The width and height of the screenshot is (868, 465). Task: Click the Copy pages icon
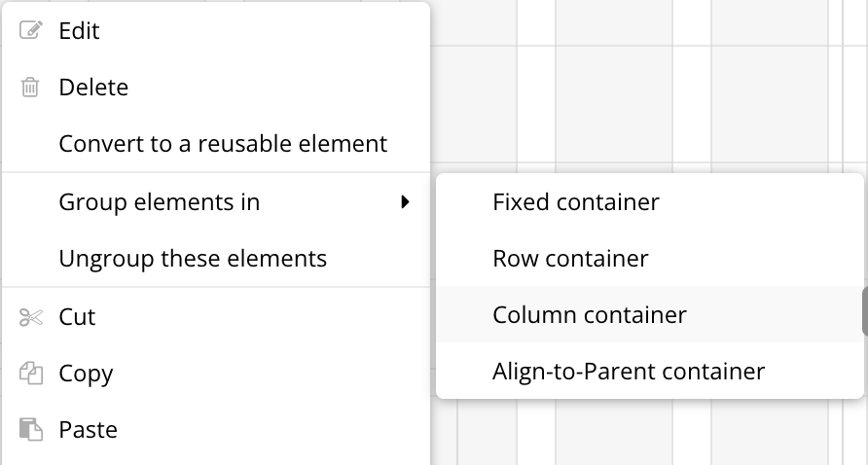31,374
